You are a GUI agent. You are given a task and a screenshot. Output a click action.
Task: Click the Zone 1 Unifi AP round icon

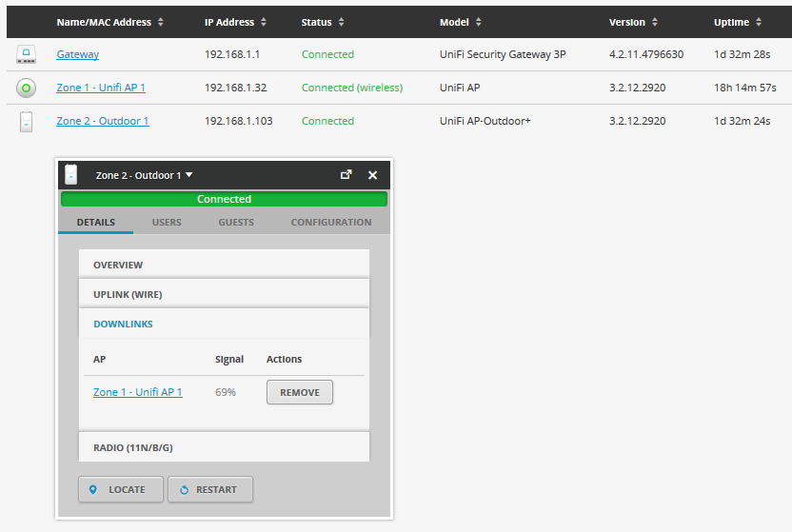pos(26,89)
